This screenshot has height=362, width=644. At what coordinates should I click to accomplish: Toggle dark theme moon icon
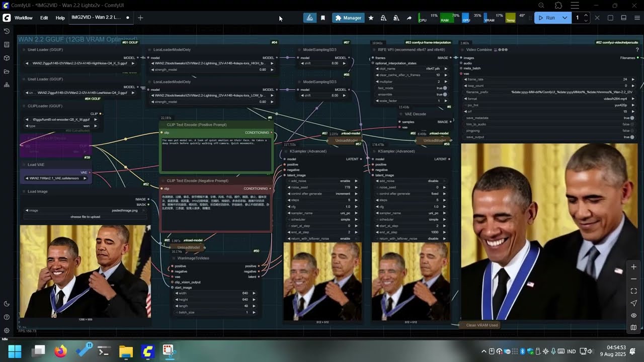7,304
